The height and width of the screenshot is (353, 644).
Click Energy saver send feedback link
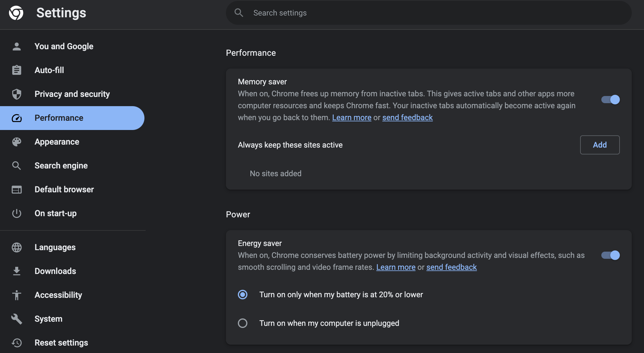pos(452,267)
